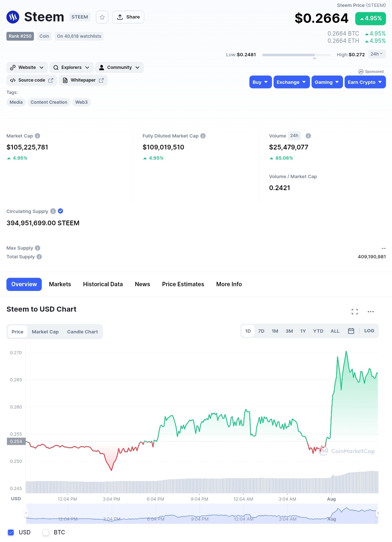Click the 24h low-high price range bar
This screenshot has height=542, width=392.
pos(296,55)
